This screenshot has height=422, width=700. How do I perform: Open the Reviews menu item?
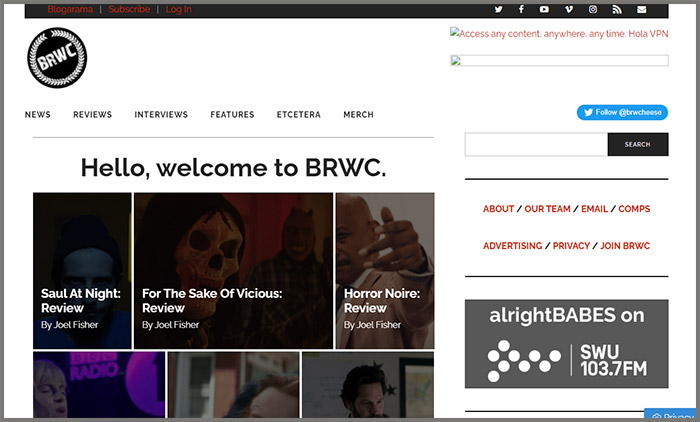tap(92, 115)
